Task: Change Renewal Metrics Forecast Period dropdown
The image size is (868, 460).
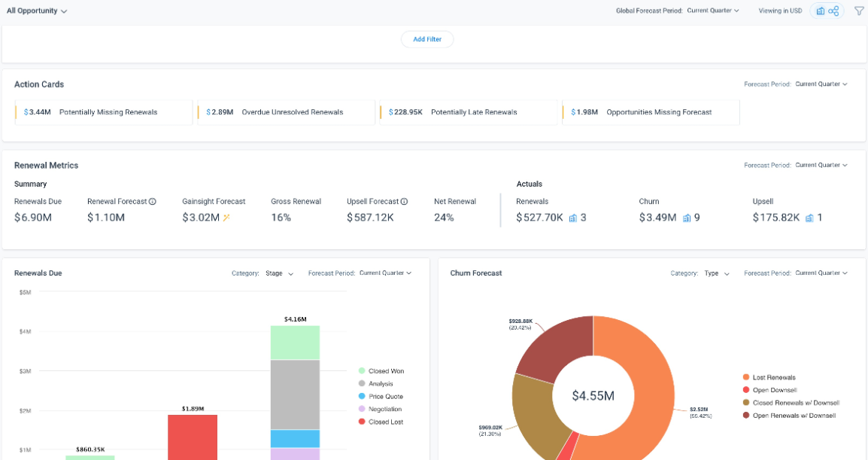Action: 821,165
